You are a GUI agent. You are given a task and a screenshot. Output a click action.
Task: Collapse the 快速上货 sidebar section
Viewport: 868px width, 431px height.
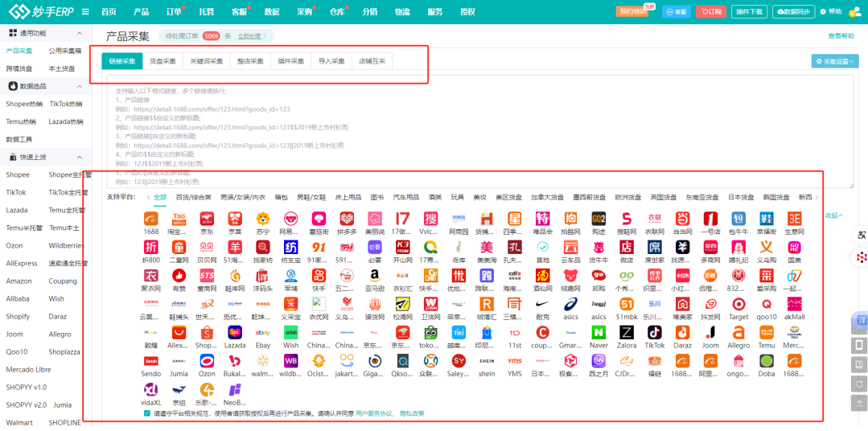click(79, 157)
